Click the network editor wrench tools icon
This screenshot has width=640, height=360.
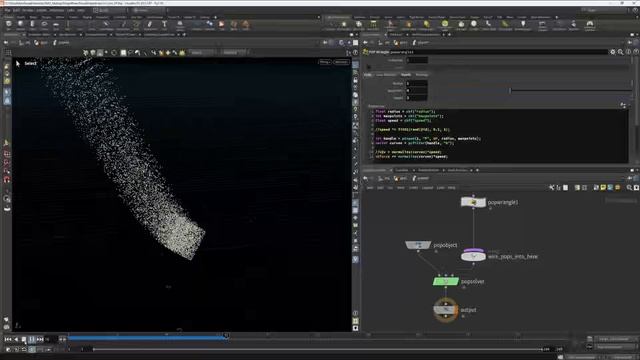coord(551,188)
